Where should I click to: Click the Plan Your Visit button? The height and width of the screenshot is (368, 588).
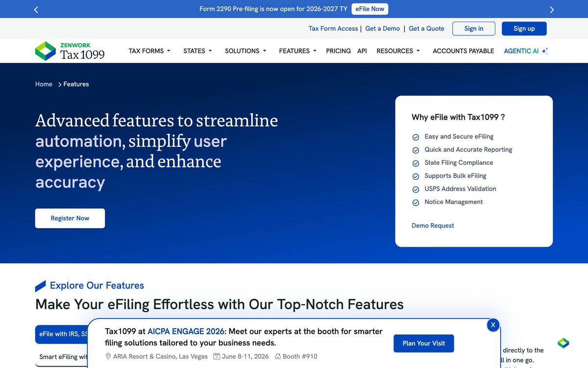click(x=424, y=343)
